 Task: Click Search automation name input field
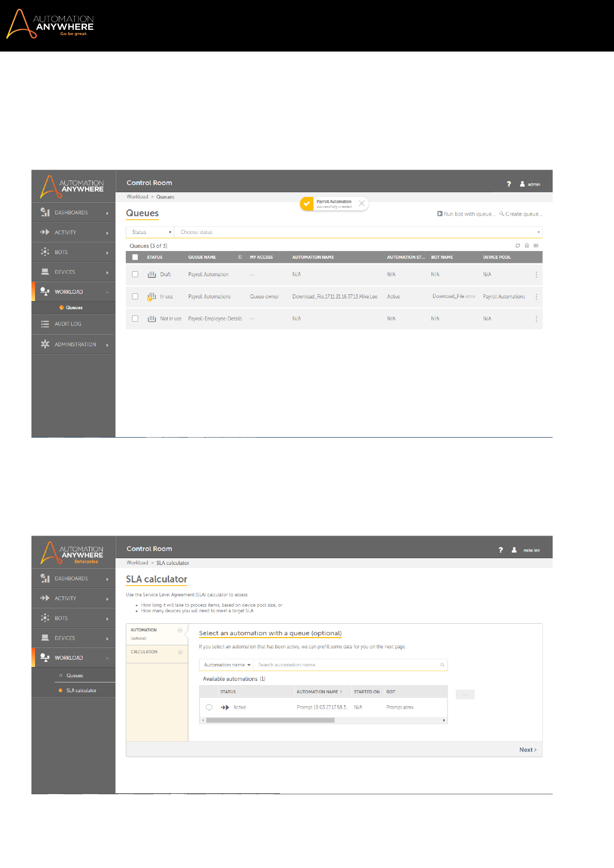pos(351,665)
